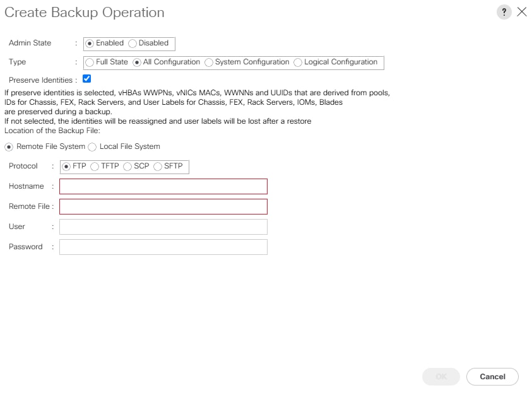Choose All Configuration backup type
The width and height of the screenshot is (532, 395).
137,62
